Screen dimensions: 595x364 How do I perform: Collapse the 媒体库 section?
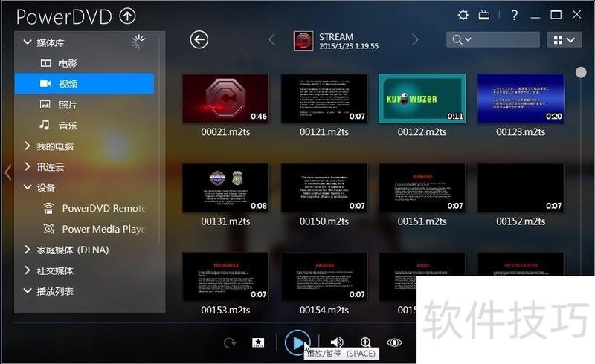coord(28,42)
